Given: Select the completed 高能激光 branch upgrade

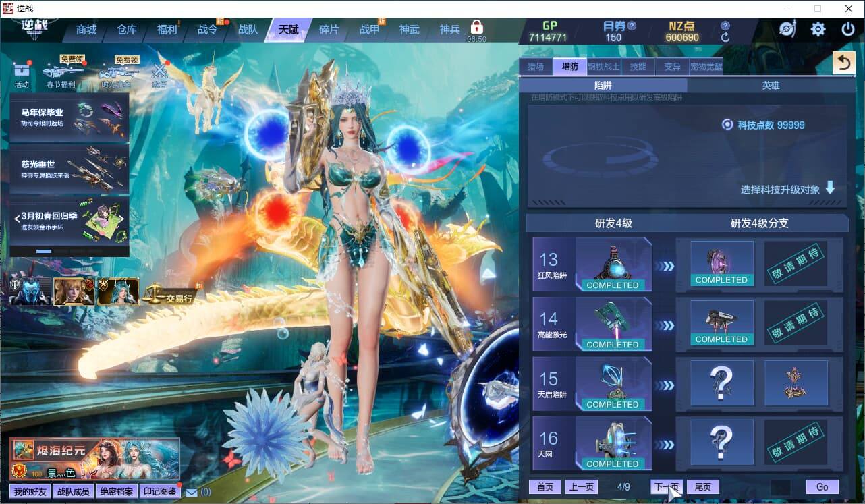Looking at the screenshot, I should [x=722, y=323].
